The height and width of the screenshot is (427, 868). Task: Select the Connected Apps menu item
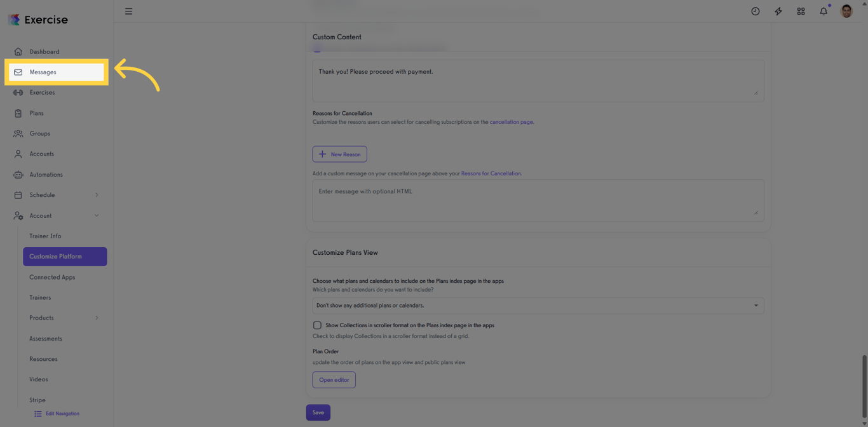pos(52,277)
